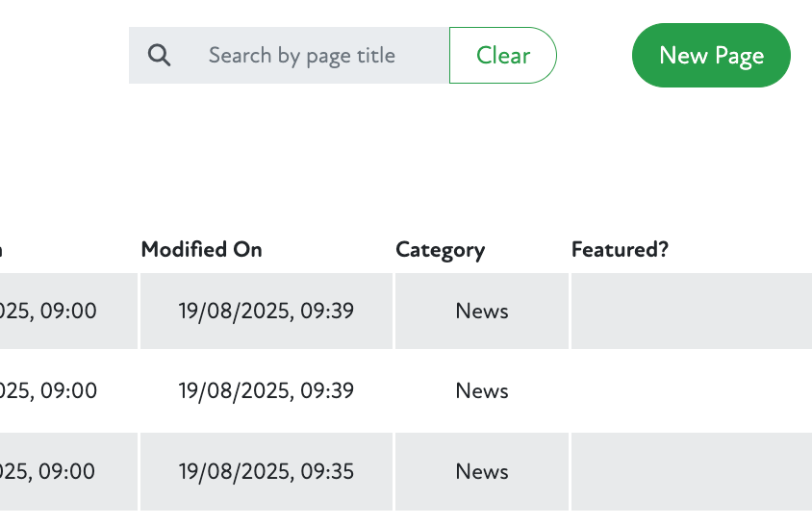812x525 pixels.
Task: Select second row Modified On 19/08/2025, 09:39
Action: (266, 390)
